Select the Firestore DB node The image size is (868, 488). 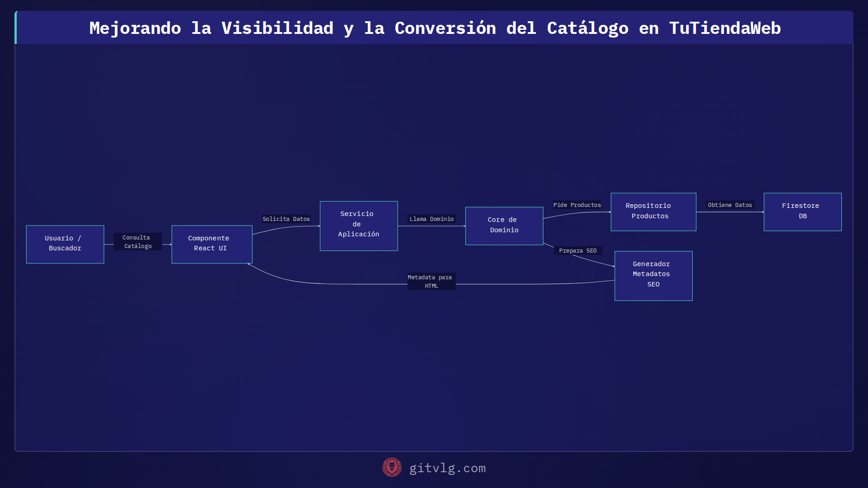click(x=802, y=212)
